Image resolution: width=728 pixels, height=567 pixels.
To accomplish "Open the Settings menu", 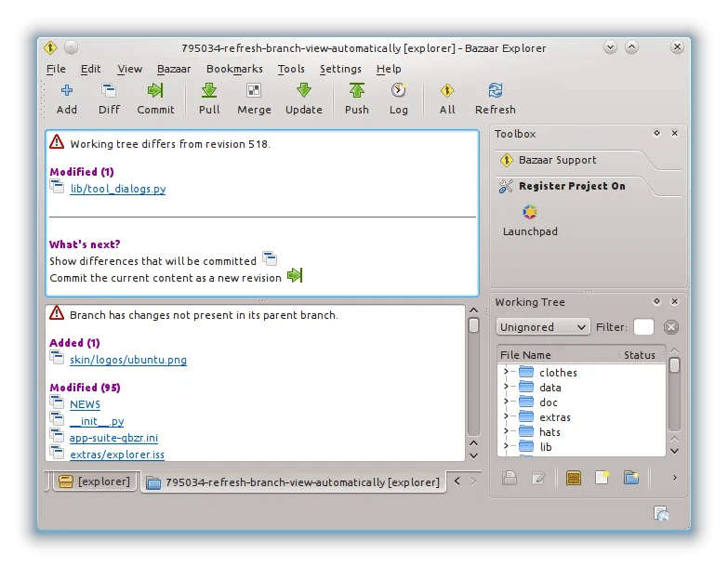I will tap(340, 69).
